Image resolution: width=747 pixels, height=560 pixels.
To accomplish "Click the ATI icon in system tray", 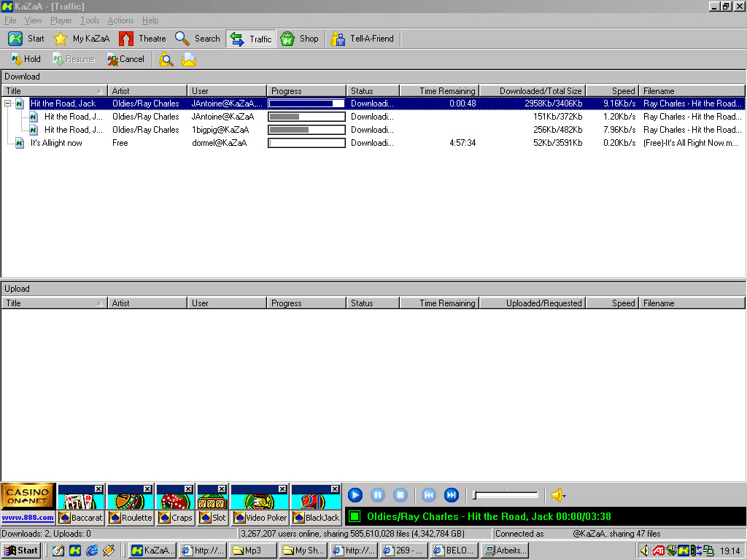I will (x=659, y=551).
